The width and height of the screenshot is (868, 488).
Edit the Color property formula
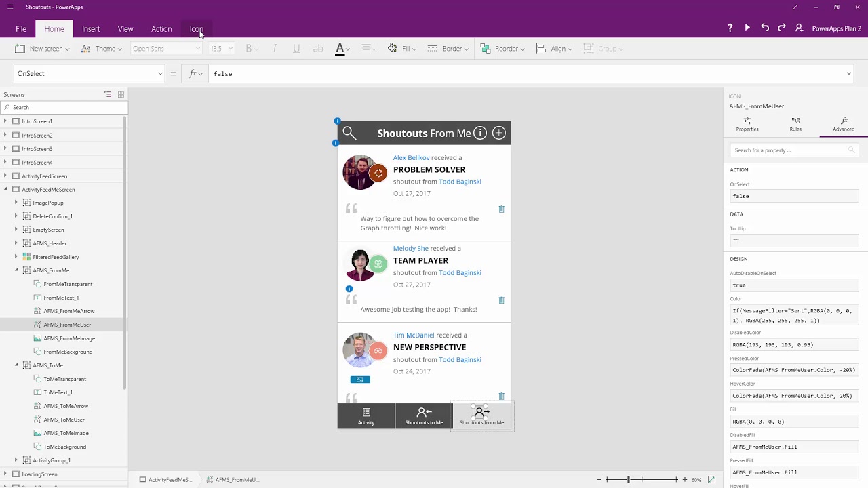click(794, 315)
